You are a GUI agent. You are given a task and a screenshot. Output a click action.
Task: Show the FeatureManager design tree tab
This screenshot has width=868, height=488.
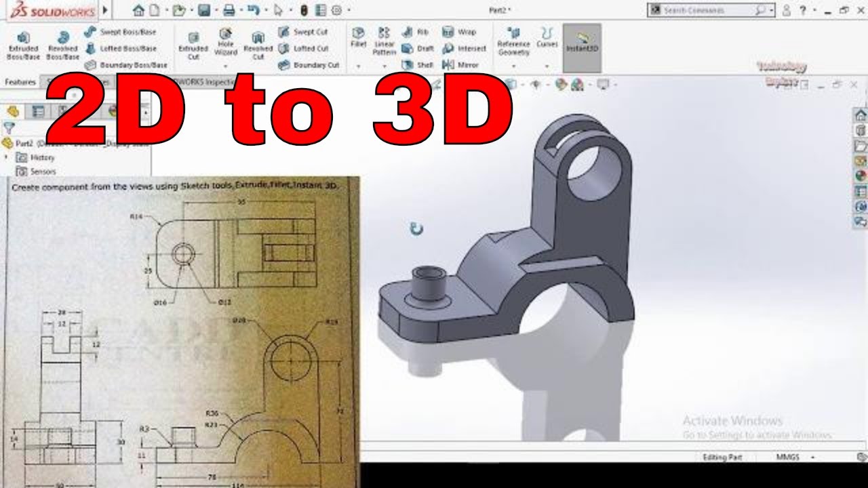(x=12, y=111)
